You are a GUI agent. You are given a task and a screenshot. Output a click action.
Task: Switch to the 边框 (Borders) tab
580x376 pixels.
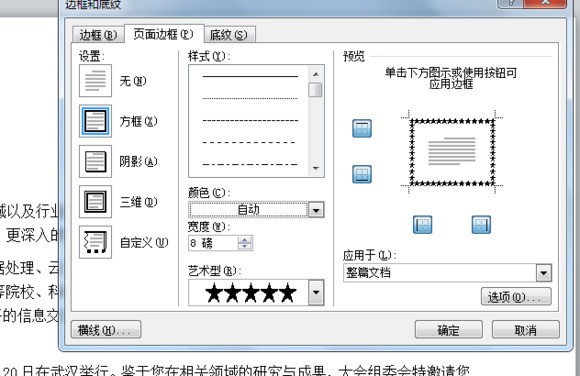(98, 35)
